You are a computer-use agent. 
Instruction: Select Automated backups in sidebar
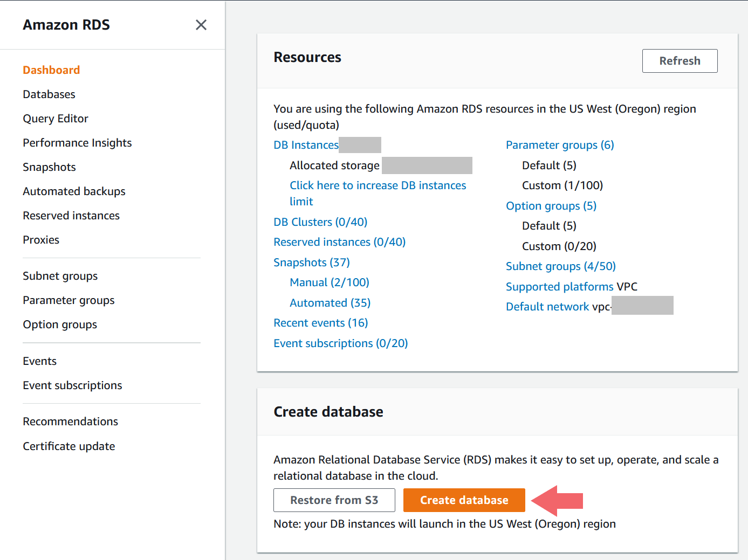74,191
